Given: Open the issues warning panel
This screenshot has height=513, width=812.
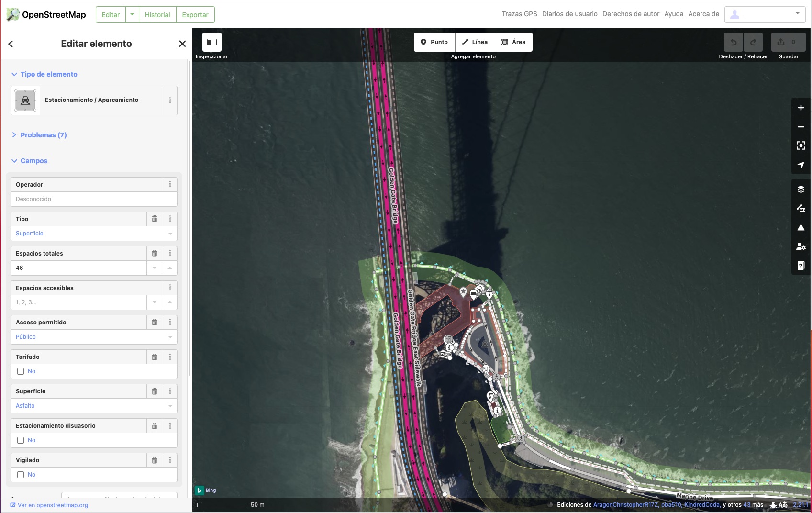Looking at the screenshot, I should [801, 228].
